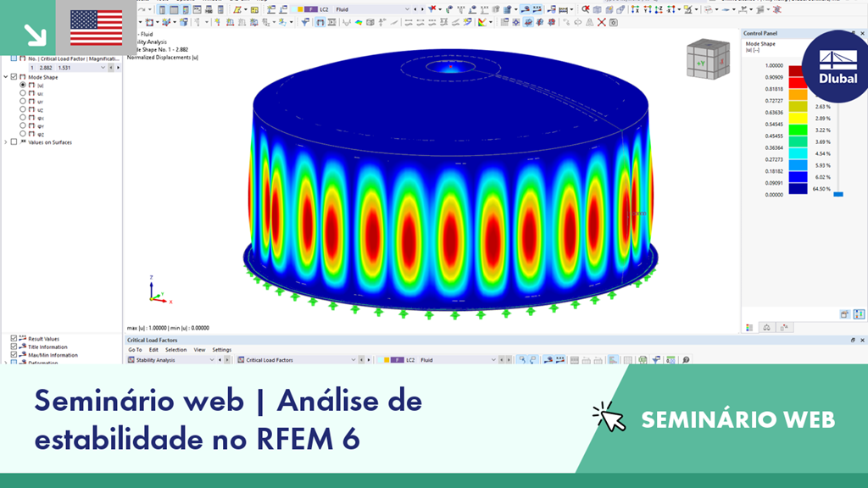Click next table arrow beside Critical Load Factors

click(x=369, y=359)
